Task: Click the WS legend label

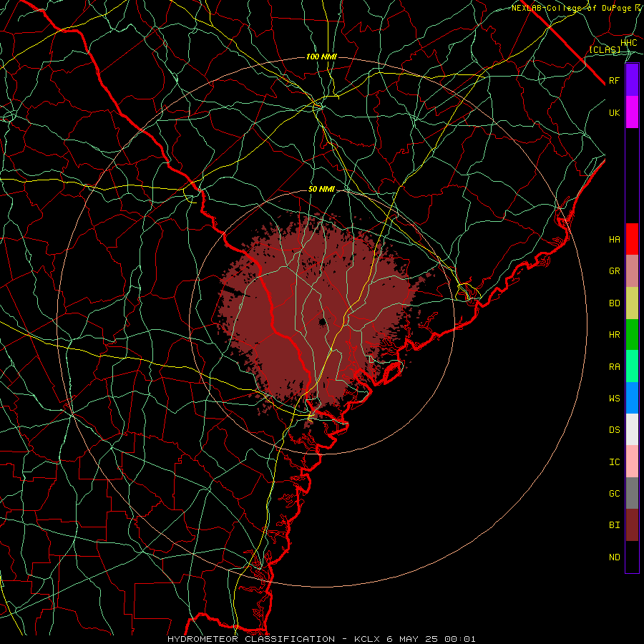Action: click(x=614, y=398)
